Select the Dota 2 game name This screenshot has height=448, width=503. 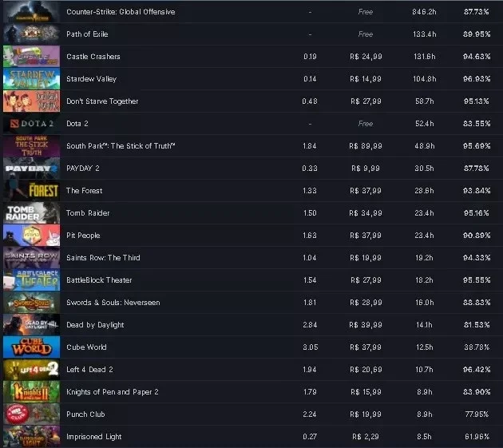[77, 124]
